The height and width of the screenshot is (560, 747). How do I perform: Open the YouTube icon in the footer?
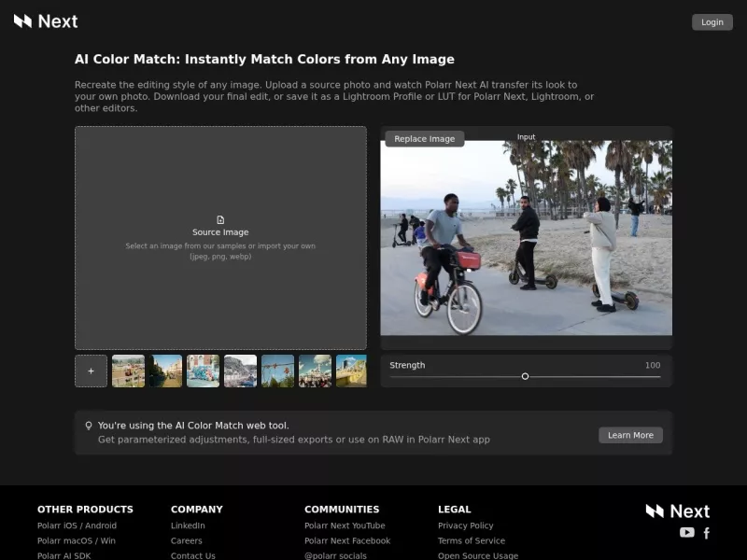(x=686, y=532)
